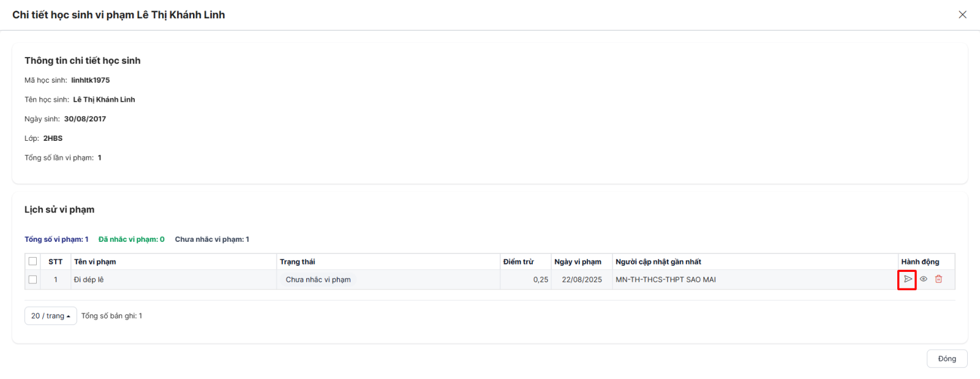
Task: Select the Tổng số vi phạm filter
Action: coord(56,239)
